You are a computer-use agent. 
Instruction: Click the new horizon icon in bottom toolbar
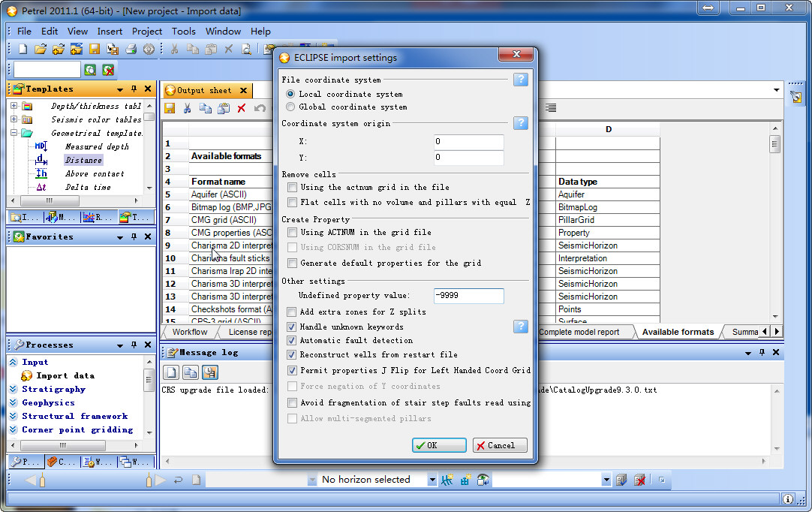pyautogui.click(x=447, y=480)
